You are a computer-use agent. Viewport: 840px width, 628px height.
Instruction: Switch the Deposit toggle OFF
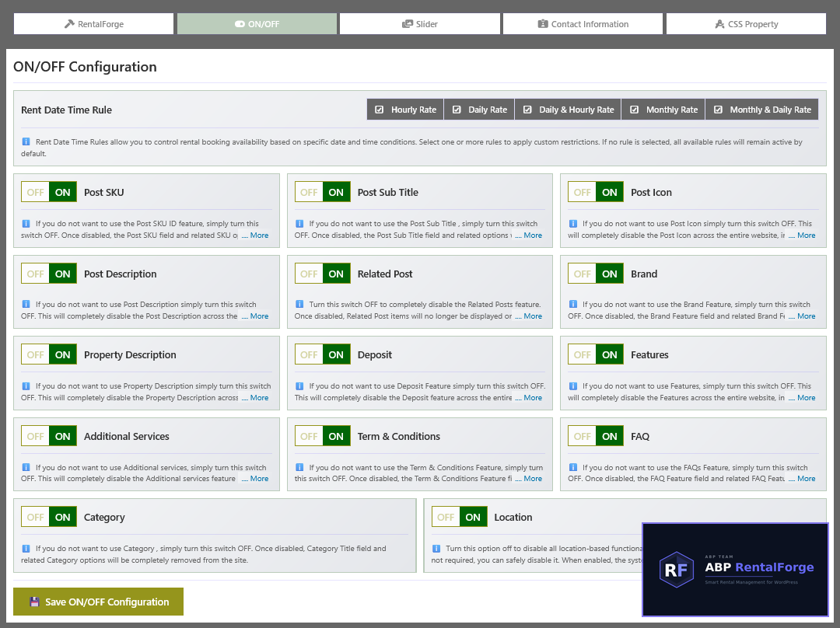click(309, 355)
